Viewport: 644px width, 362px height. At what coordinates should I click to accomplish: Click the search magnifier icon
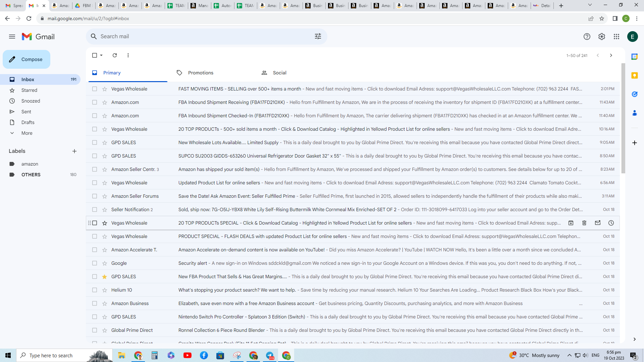pyautogui.click(x=94, y=37)
